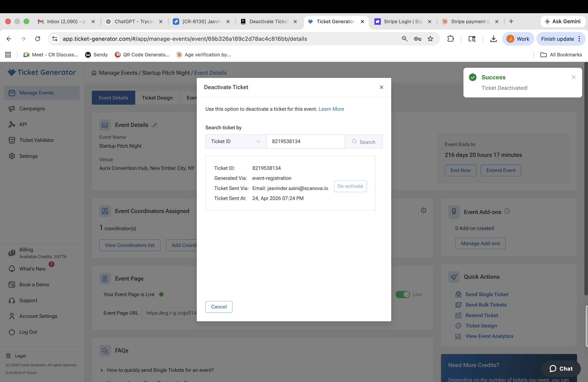Open the Settings gear in sidebar
The image size is (588, 382).
pos(12,156)
